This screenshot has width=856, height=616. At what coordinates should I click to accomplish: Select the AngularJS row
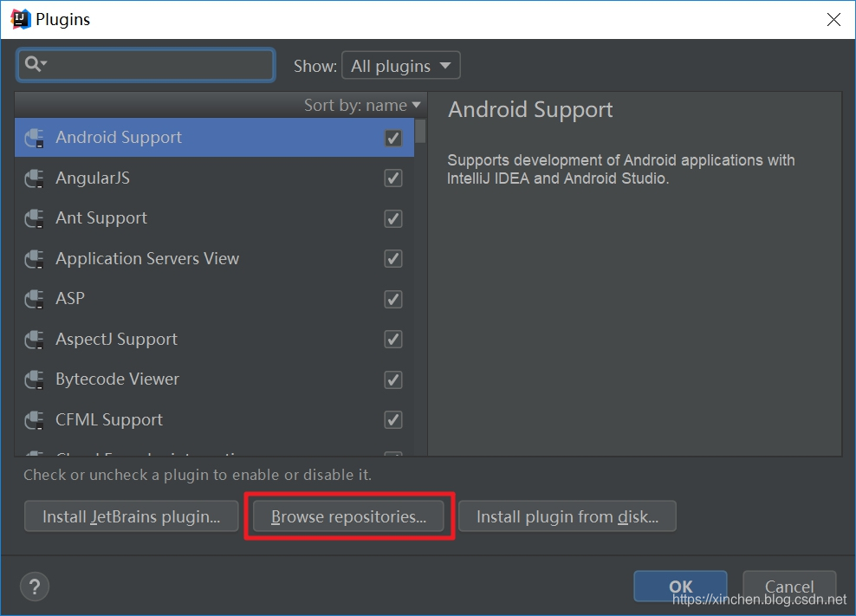pos(214,178)
